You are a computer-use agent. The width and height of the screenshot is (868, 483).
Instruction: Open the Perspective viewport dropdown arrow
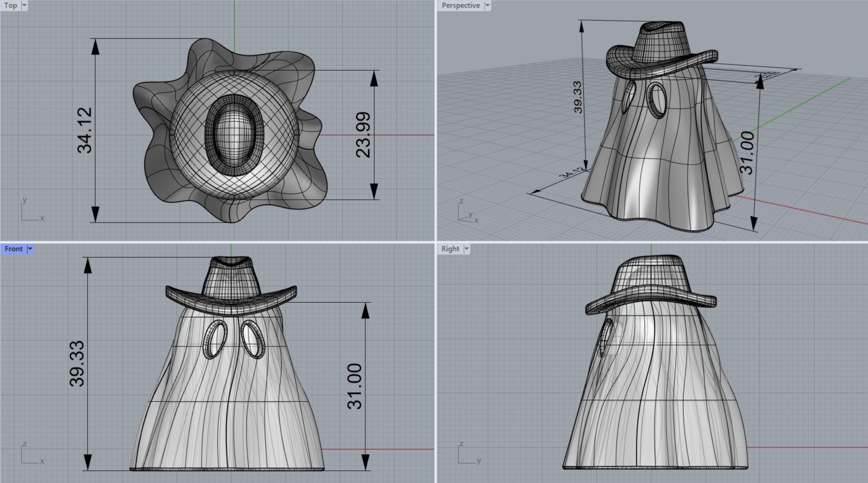pyautogui.click(x=488, y=5)
